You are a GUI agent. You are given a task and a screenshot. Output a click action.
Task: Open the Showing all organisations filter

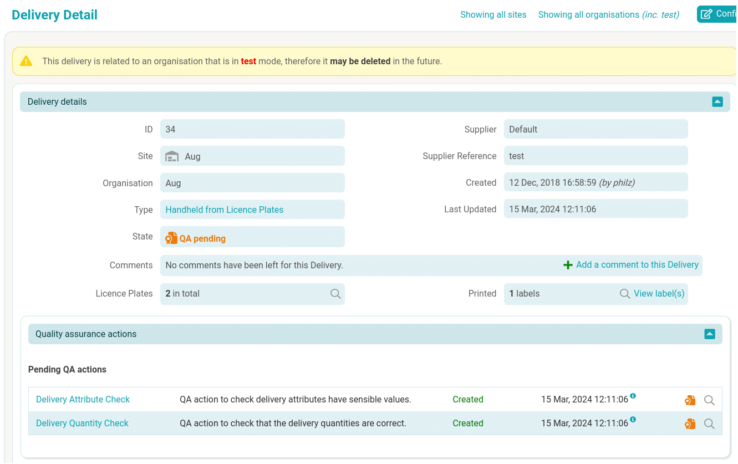[x=608, y=15]
